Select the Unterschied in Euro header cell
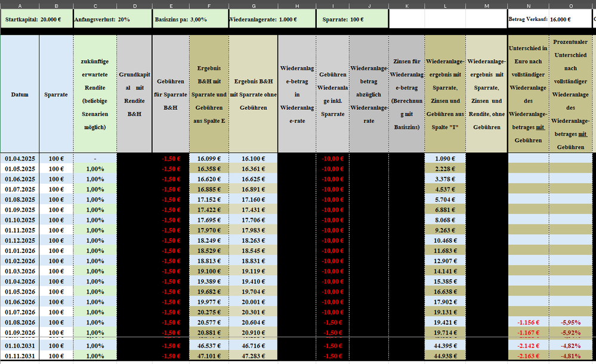Screen dimensions: 596x364 pos(529,94)
